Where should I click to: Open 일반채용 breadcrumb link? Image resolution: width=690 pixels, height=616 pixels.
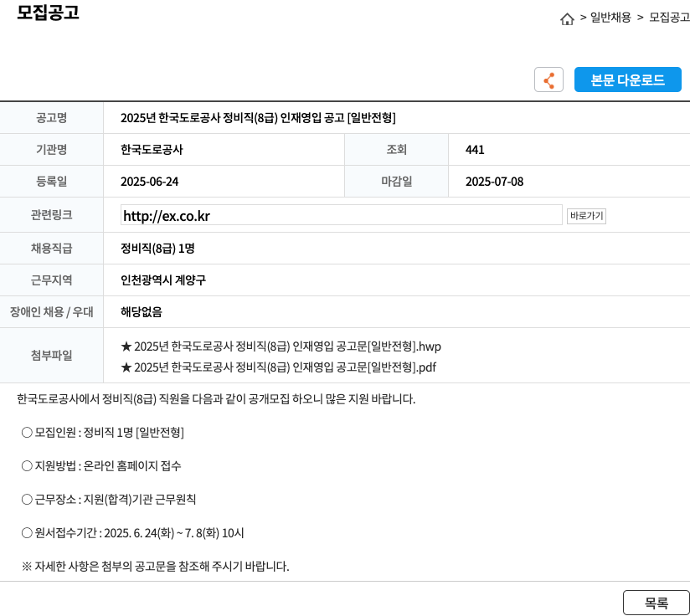610,18
